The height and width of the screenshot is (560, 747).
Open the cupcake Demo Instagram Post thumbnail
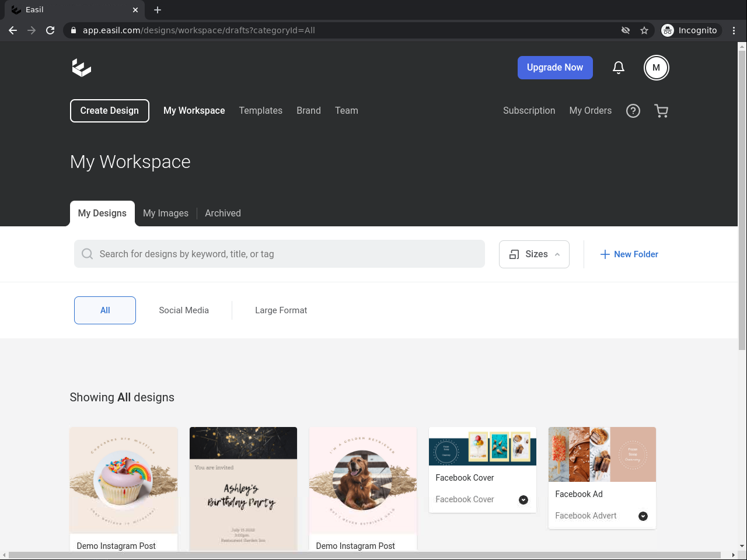point(124,480)
